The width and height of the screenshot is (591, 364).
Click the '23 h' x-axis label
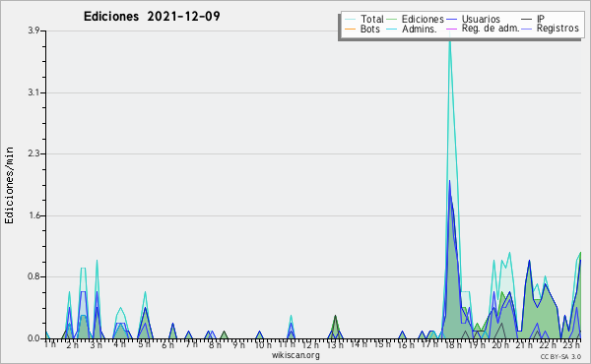pos(572,344)
